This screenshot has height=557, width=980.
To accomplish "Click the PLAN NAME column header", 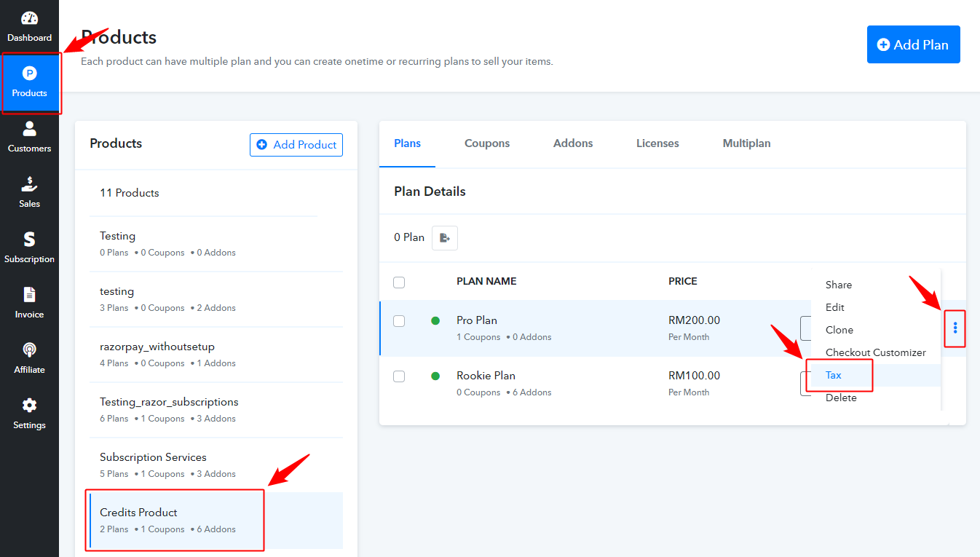I will coord(486,281).
